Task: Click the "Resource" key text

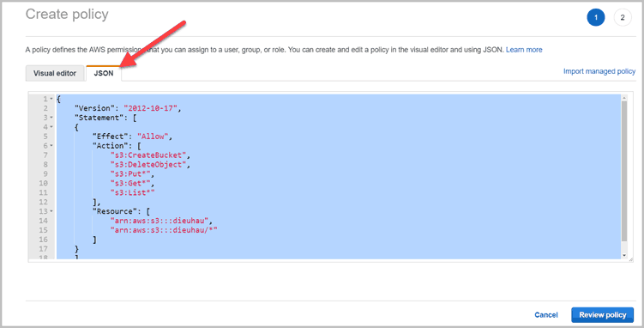Action: (115, 211)
